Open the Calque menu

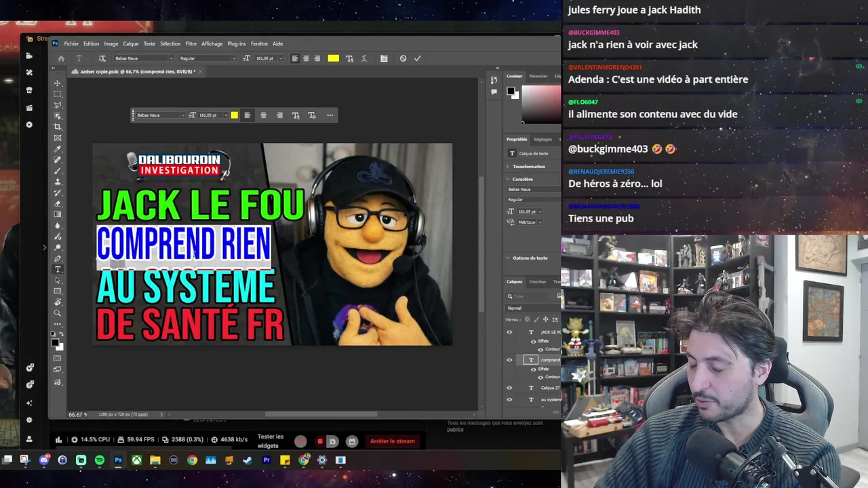pos(130,43)
